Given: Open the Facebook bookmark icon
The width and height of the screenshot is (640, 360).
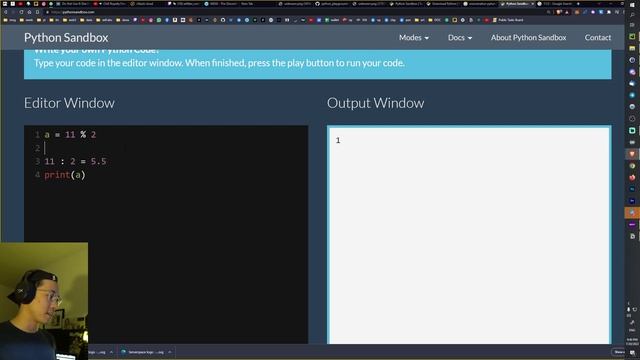Looking at the screenshot, I should (x=167, y=20).
